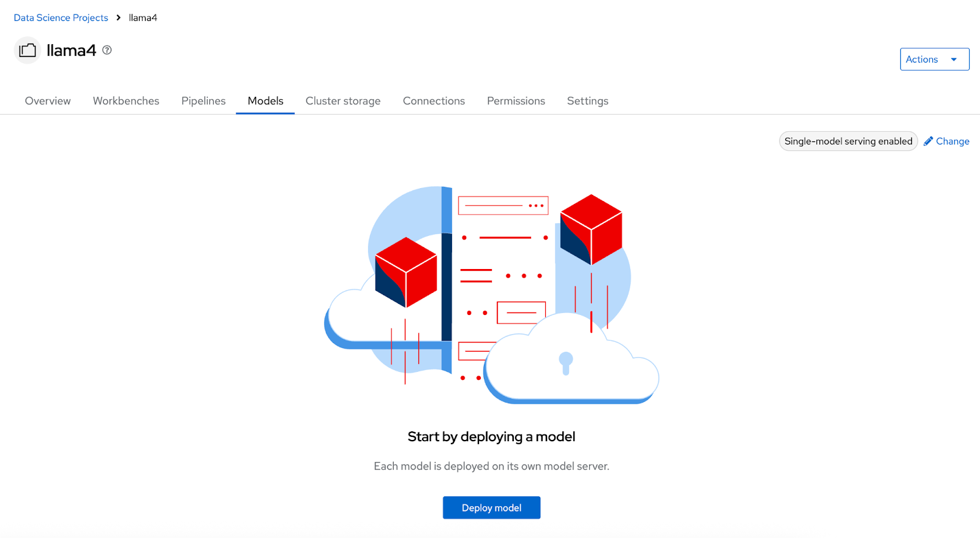
Task: Open the Actions dropdown menu
Action: click(935, 59)
